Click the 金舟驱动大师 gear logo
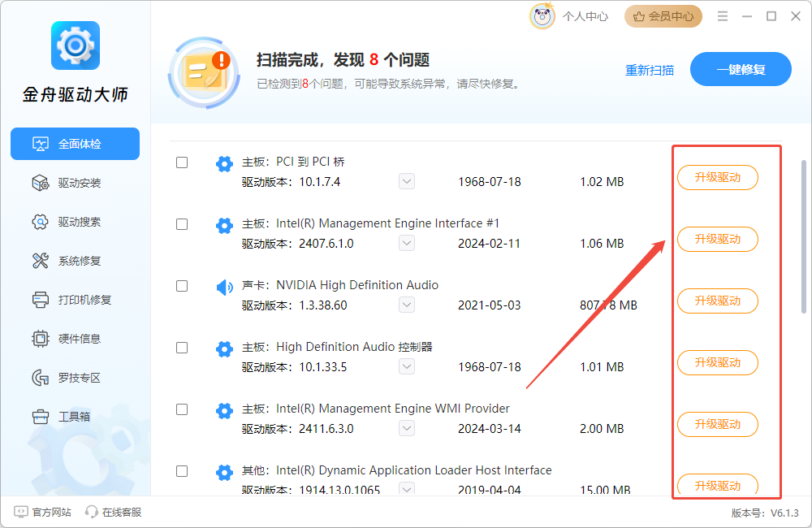812x528 pixels. coord(76,45)
